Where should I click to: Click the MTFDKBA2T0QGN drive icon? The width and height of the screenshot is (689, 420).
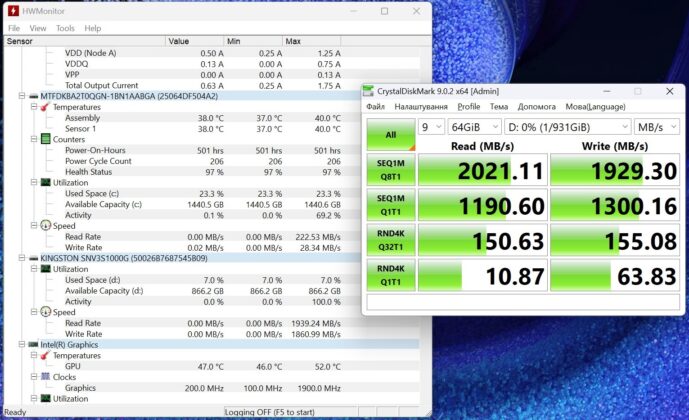[34, 96]
